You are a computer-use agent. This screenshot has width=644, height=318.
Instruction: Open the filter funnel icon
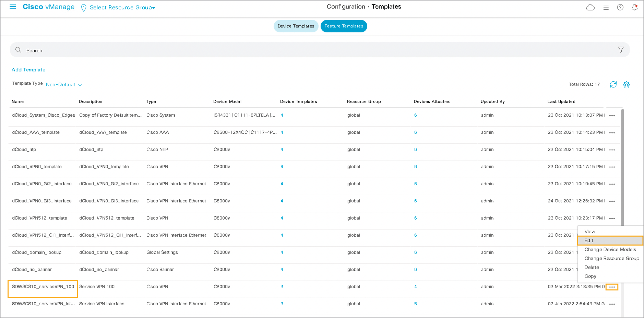pos(621,50)
